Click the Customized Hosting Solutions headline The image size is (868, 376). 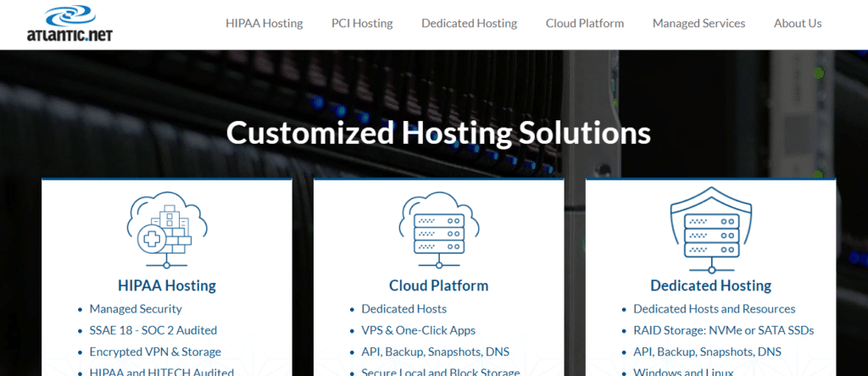pyautogui.click(x=438, y=133)
